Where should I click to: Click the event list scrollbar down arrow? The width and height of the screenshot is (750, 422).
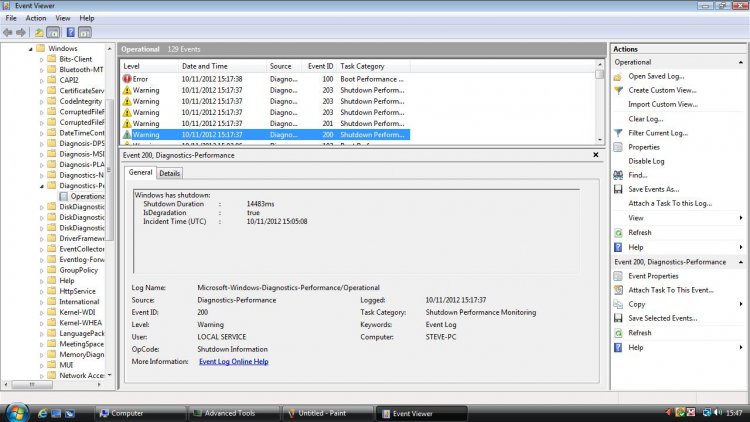pos(599,140)
